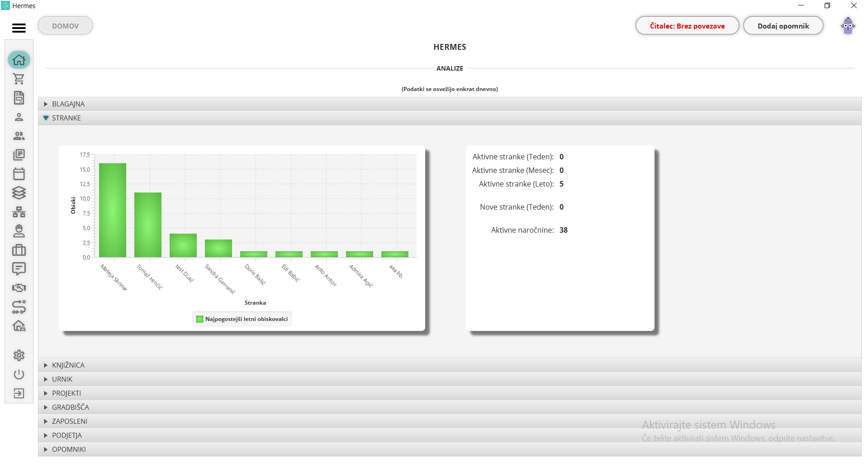Click the Aktivne naročnine value 38

pos(564,230)
